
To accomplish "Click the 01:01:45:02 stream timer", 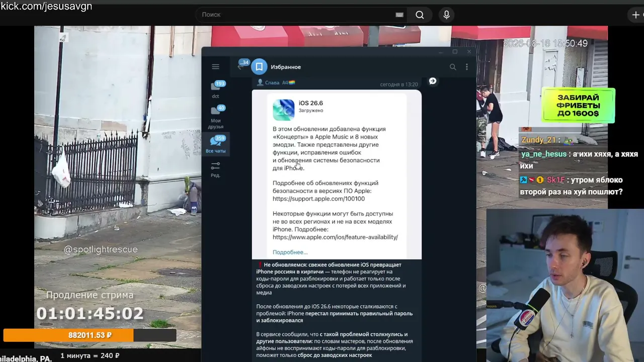I will click(90, 314).
